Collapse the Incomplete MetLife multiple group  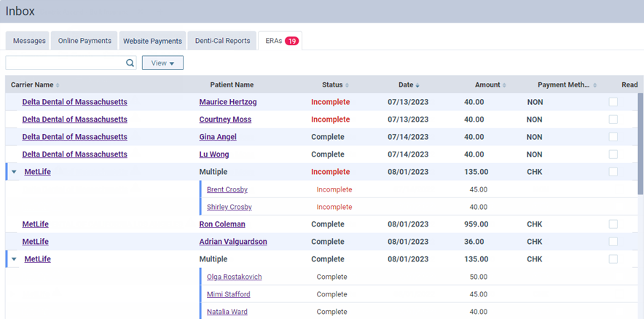point(14,173)
